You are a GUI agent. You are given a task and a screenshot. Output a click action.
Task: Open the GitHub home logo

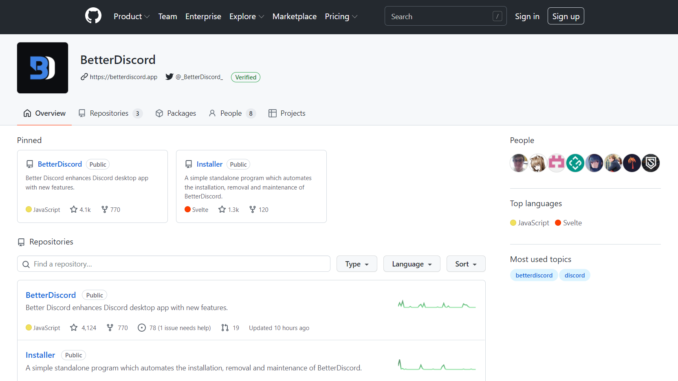[x=93, y=16]
